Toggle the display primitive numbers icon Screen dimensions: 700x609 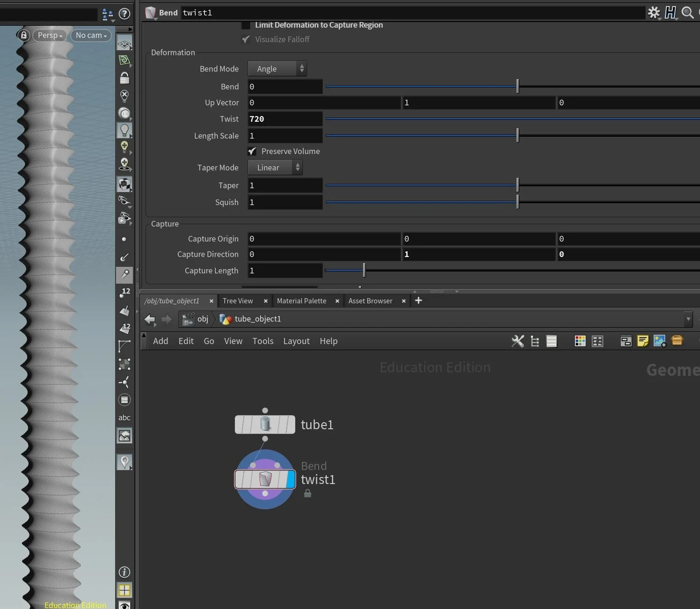[124, 328]
